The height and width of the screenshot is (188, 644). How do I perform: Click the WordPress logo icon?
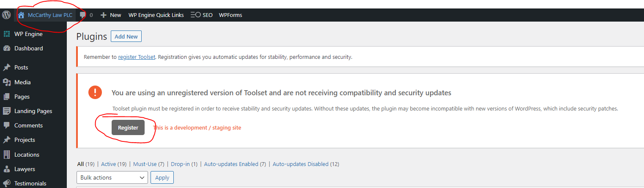[6, 15]
